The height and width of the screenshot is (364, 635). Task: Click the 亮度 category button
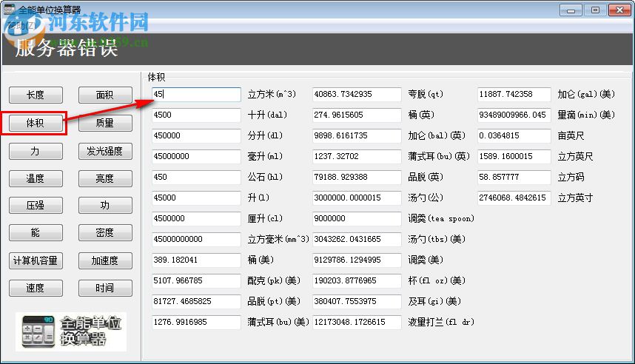tap(105, 178)
